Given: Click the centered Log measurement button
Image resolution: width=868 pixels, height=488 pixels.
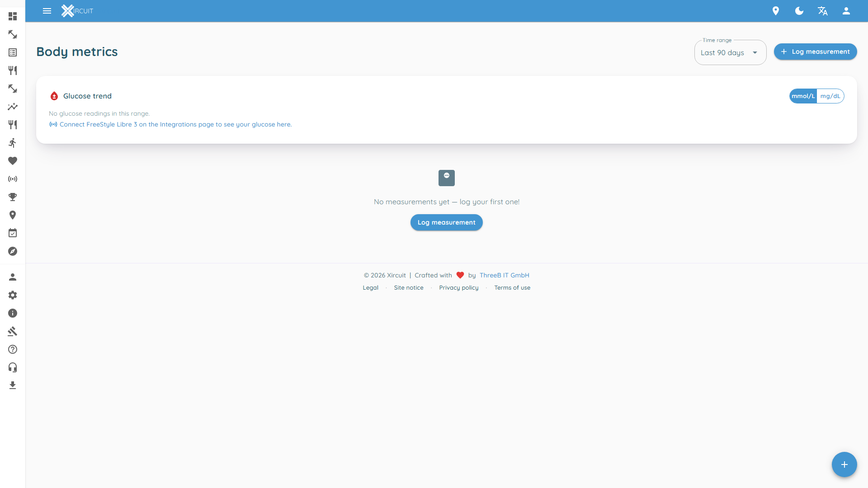Looking at the screenshot, I should (x=447, y=222).
